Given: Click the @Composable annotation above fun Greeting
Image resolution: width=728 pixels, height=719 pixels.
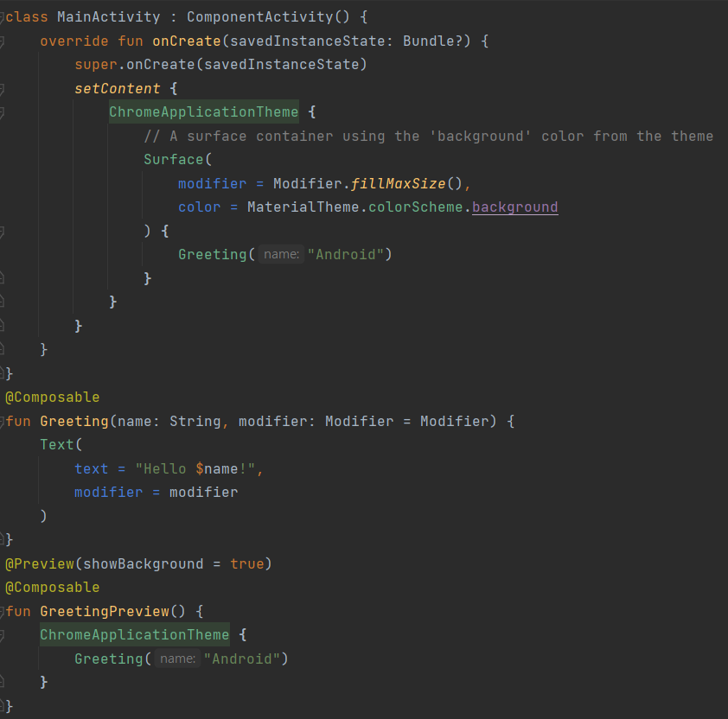Looking at the screenshot, I should (x=53, y=398).
